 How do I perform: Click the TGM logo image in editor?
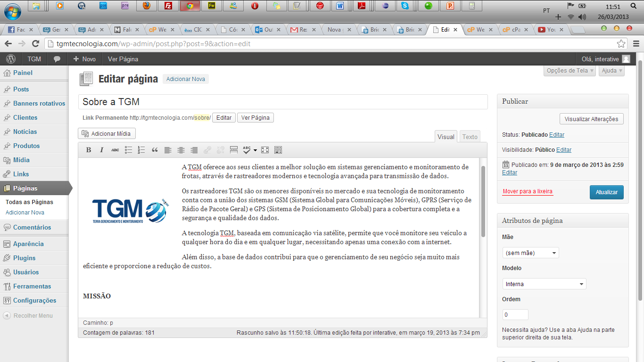click(x=130, y=210)
